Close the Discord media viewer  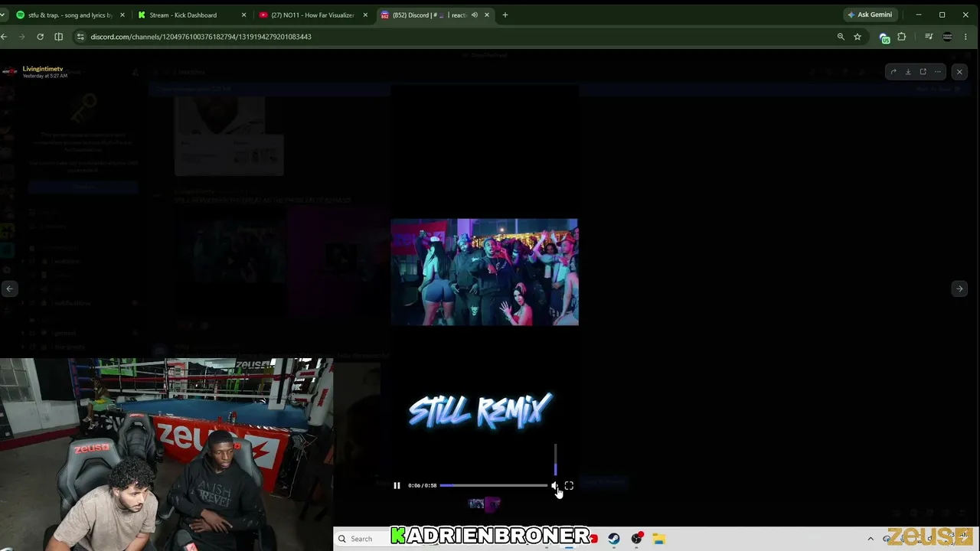tap(959, 72)
